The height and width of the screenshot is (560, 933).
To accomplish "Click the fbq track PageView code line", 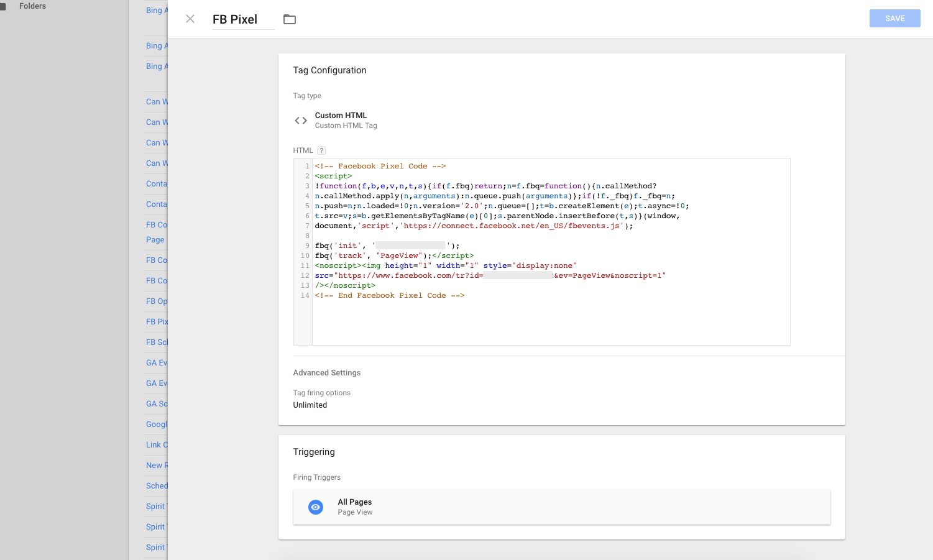I will click(394, 256).
